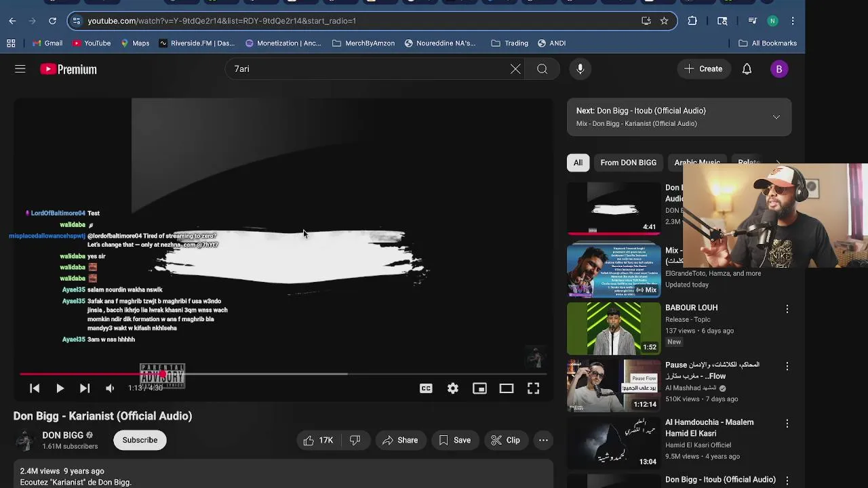Like the video with 17K likes

318,441
